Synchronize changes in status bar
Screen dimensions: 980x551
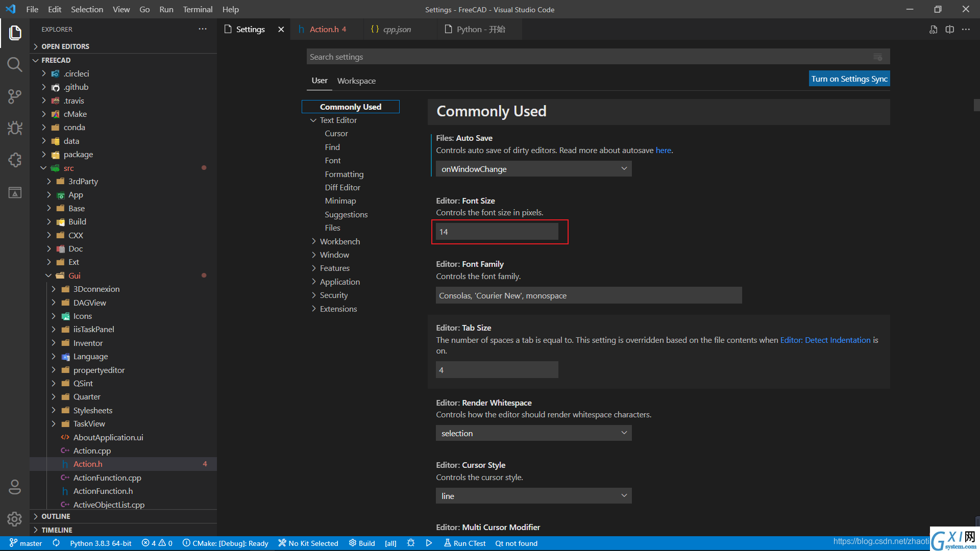[56, 543]
